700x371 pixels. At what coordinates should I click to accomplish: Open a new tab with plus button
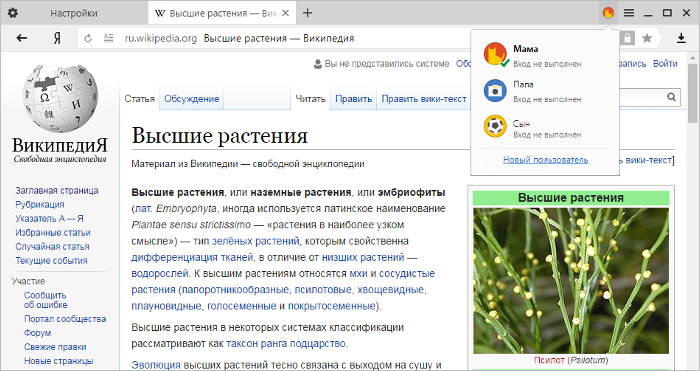[x=307, y=13]
